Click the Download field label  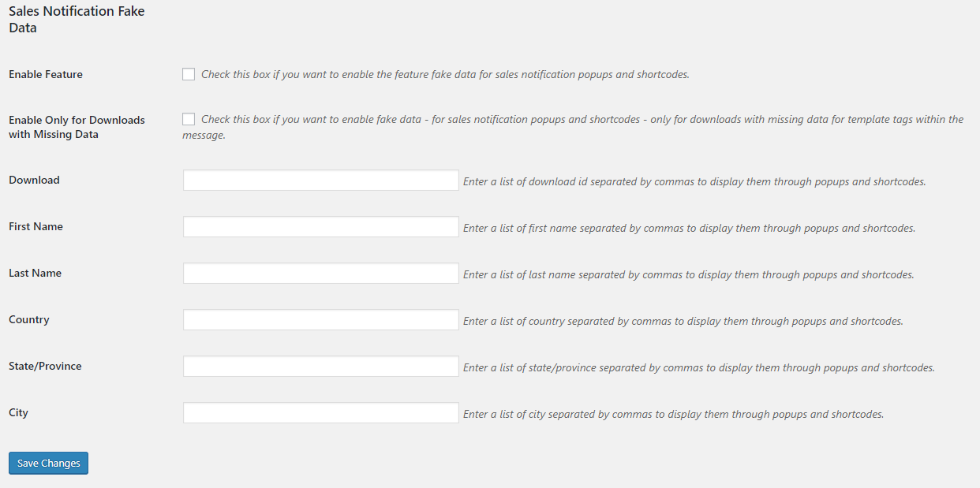(x=34, y=180)
